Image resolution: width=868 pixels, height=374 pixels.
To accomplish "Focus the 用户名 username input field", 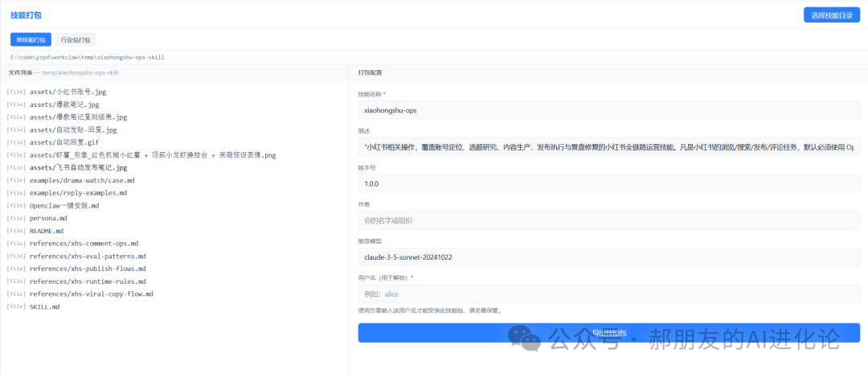I will (609, 294).
